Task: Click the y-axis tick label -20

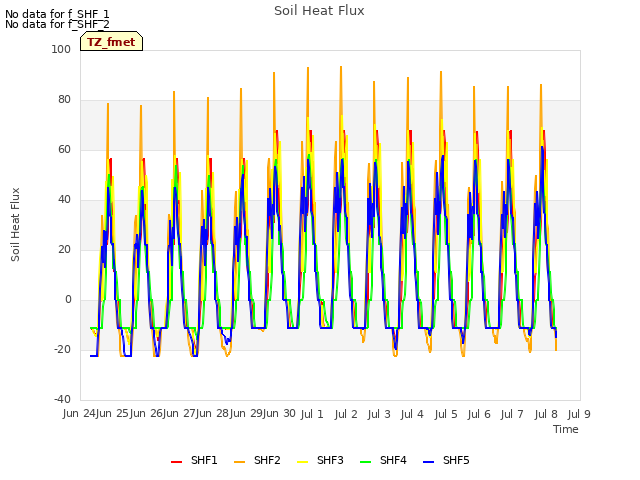Action: [x=62, y=349]
